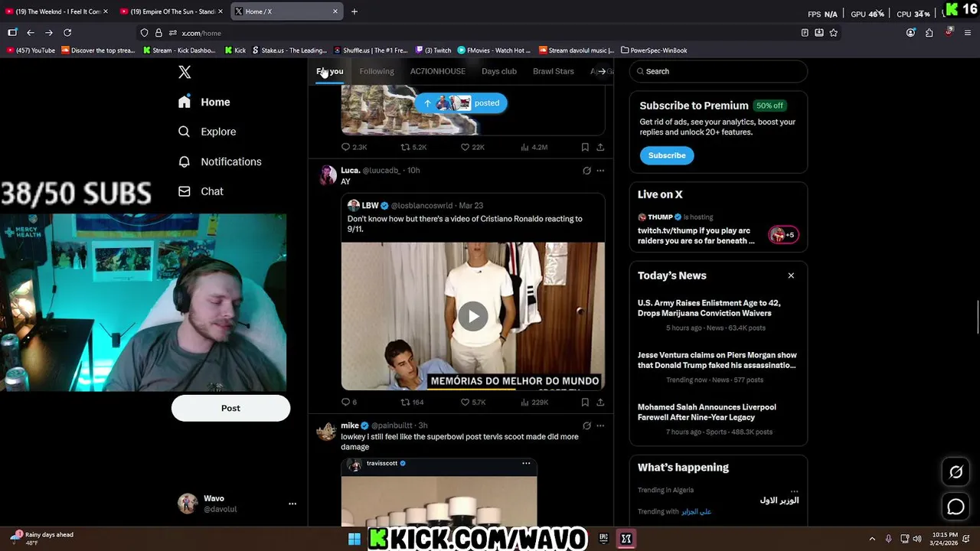Screen dimensions: 980x551
Task: Open the Windows Start menu
Action: 354,539
